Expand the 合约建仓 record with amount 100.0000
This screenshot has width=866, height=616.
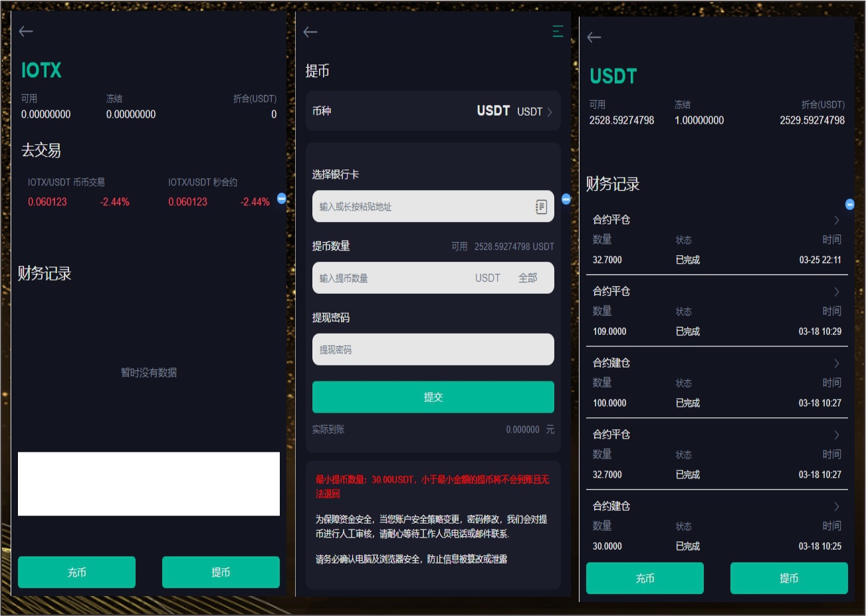pyautogui.click(x=836, y=363)
